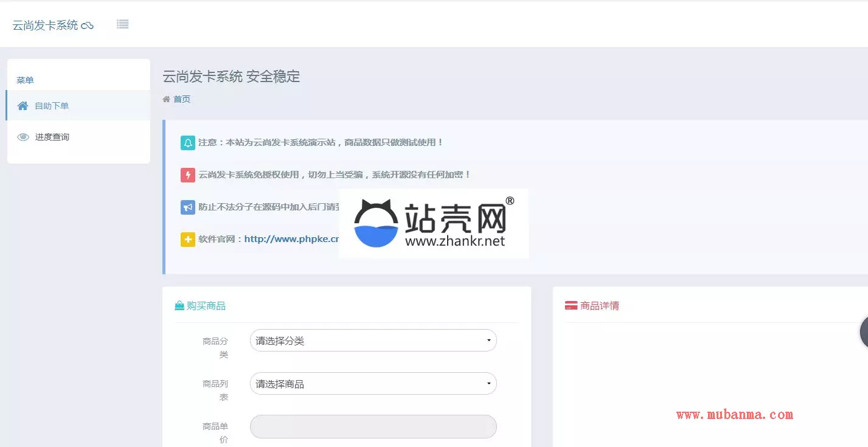
Task: Click the yellow plus icon
Action: tap(187, 240)
